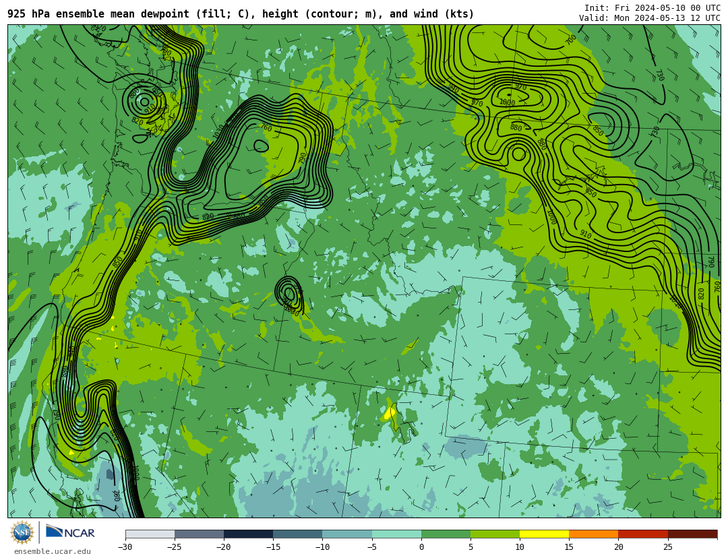
Task: Select the 5 to 10 lime colorbar swatch
Action: point(495,534)
